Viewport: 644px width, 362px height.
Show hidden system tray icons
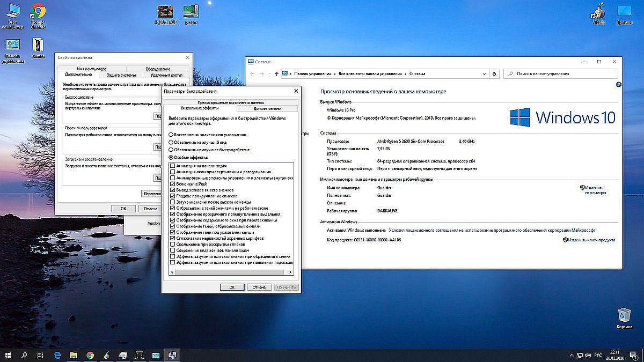point(572,355)
